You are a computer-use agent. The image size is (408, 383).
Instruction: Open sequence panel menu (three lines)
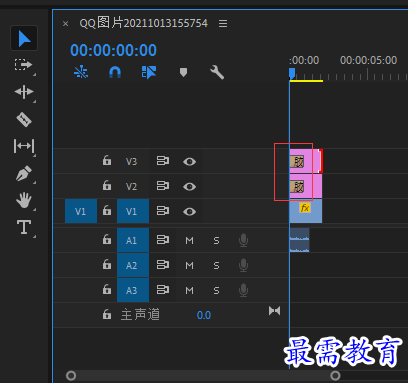point(223,24)
